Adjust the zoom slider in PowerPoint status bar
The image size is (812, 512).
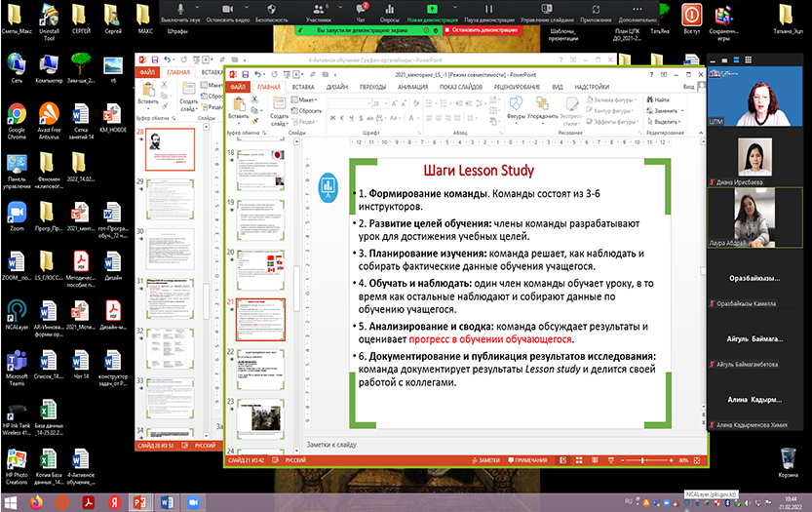(642, 459)
